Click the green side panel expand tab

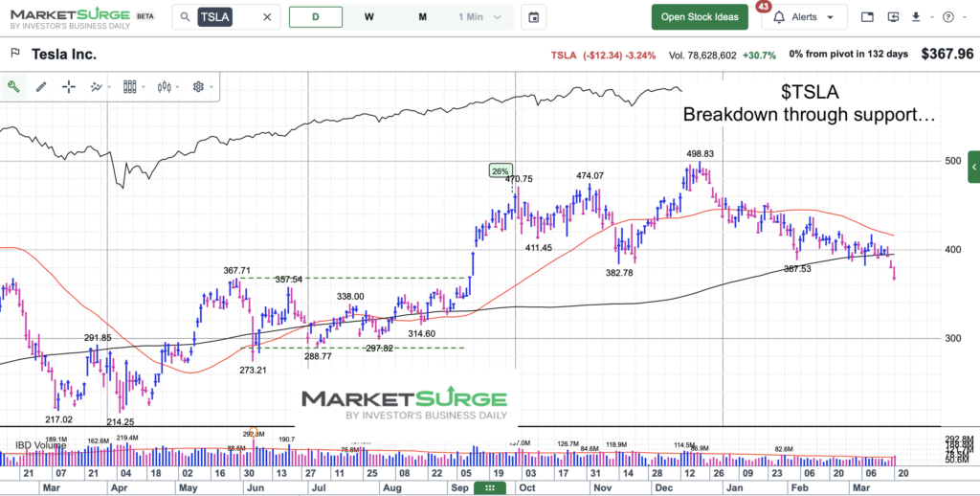pos(973,167)
